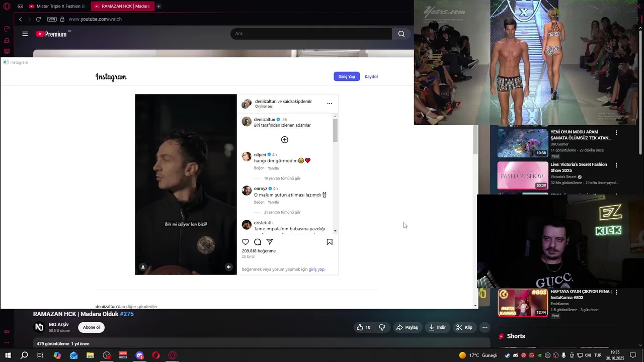Click Yanıtla under nilperi's comment

tap(273, 168)
